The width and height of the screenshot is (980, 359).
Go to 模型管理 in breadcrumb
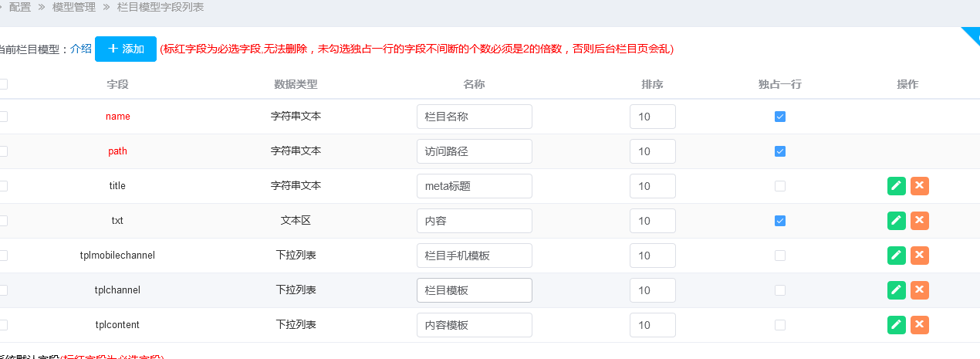click(x=74, y=7)
